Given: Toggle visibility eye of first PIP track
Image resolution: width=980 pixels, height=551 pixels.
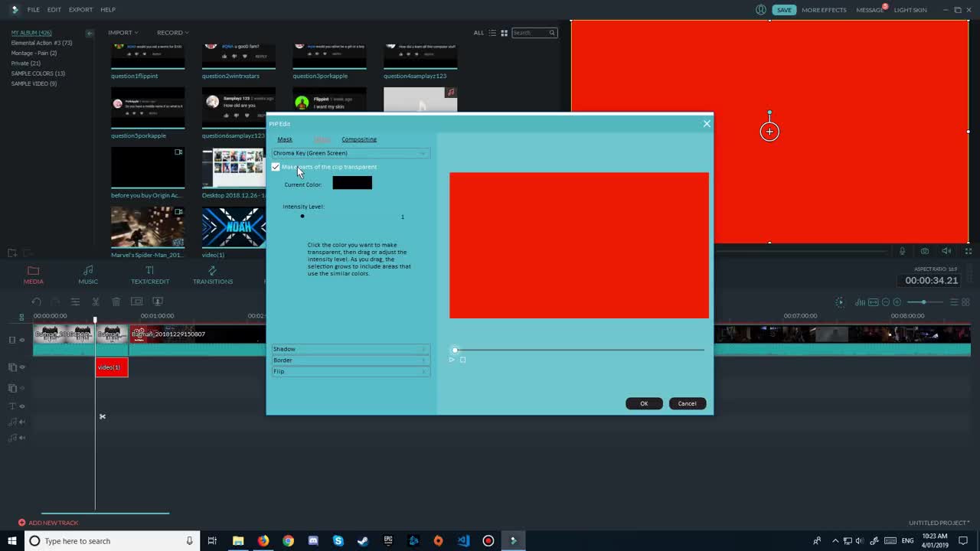Looking at the screenshot, I should (x=22, y=367).
